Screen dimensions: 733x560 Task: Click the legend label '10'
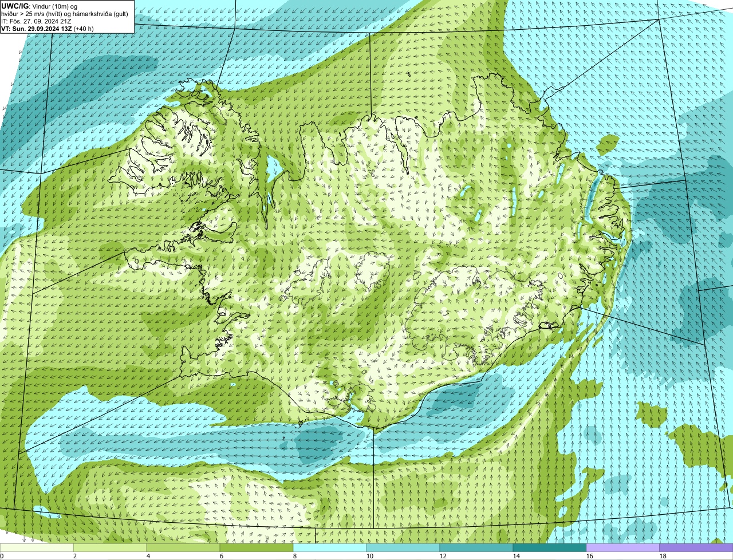click(x=370, y=556)
